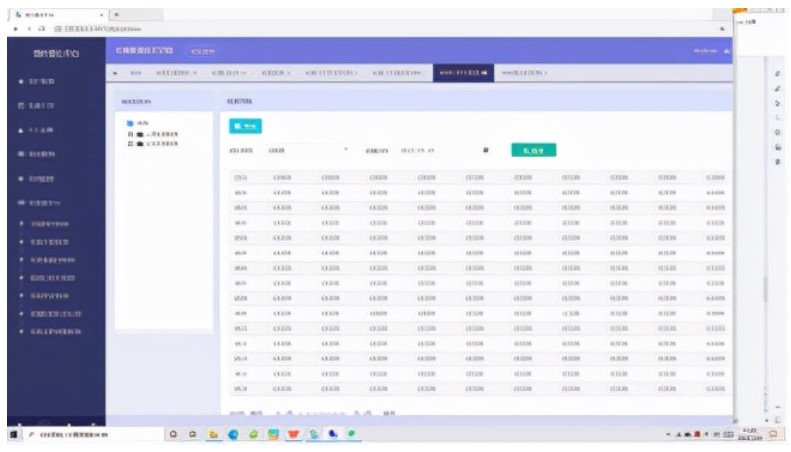Image resolution: width=791 pixels, height=452 pixels.
Task: Click the browser reload icon
Action: click(42, 29)
